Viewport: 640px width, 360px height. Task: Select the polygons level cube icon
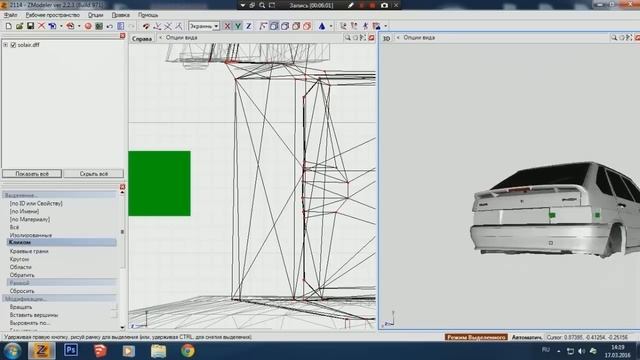pyautogui.click(x=285, y=26)
